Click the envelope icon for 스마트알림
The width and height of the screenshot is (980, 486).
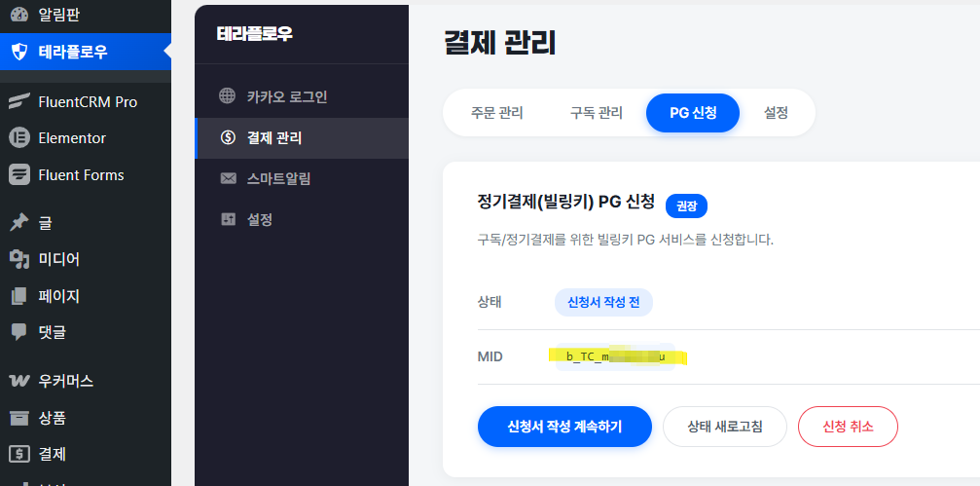(228, 178)
